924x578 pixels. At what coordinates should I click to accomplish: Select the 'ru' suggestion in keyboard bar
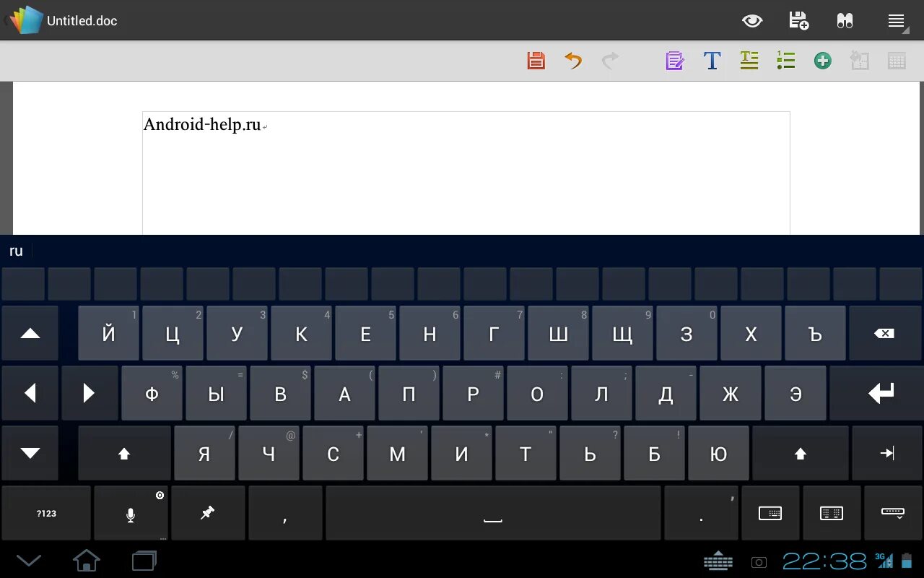[x=16, y=251]
